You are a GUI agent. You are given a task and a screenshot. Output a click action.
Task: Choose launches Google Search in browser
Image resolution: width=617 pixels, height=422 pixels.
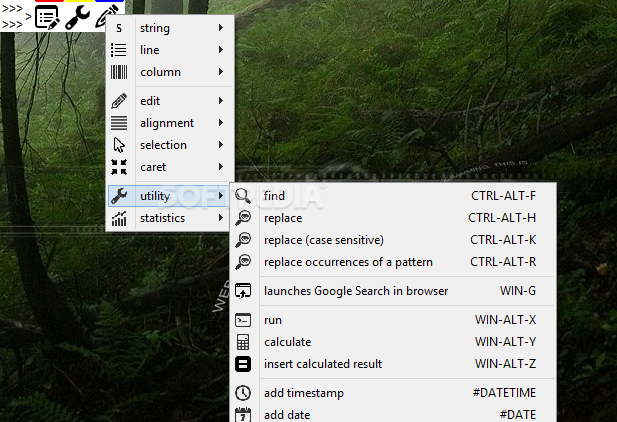[x=393, y=291]
